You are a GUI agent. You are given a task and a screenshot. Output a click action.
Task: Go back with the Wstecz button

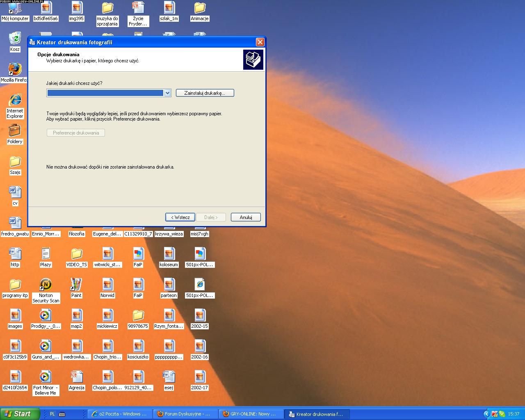(x=180, y=217)
